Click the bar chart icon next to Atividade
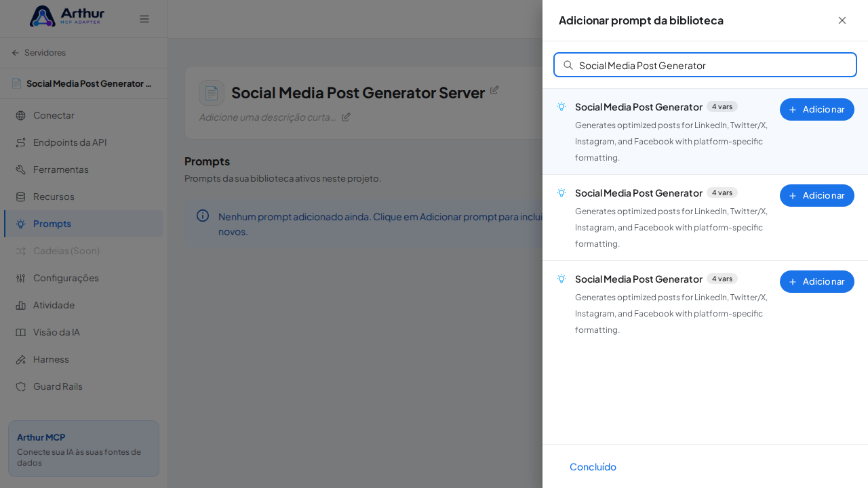Screen dimensions: 868x488 pyautogui.click(x=20, y=305)
